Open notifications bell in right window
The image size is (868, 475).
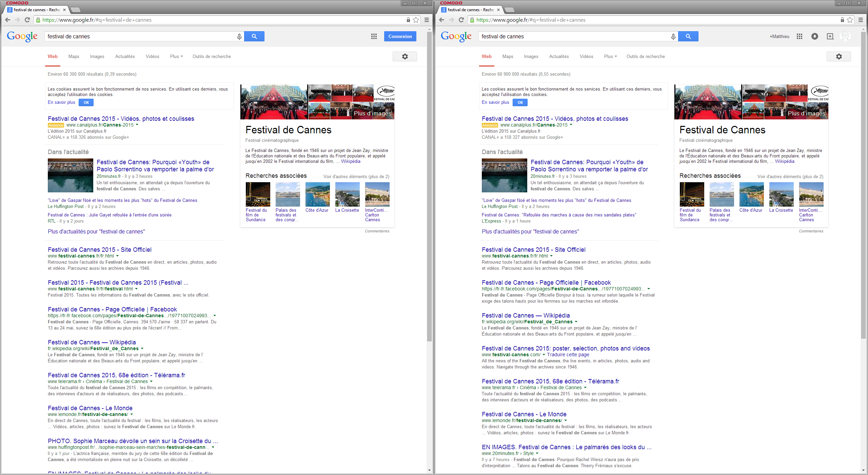[x=815, y=36]
